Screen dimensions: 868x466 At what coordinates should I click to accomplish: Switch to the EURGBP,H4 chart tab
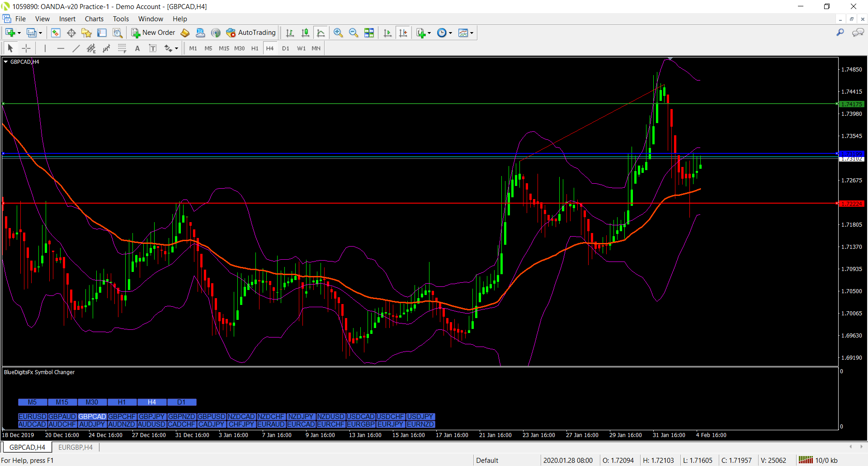(75, 447)
